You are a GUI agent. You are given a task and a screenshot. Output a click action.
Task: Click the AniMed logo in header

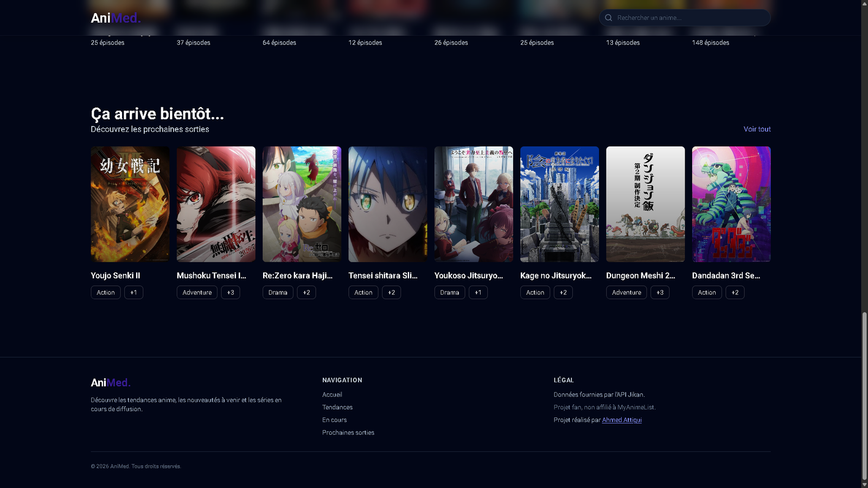coord(116,18)
